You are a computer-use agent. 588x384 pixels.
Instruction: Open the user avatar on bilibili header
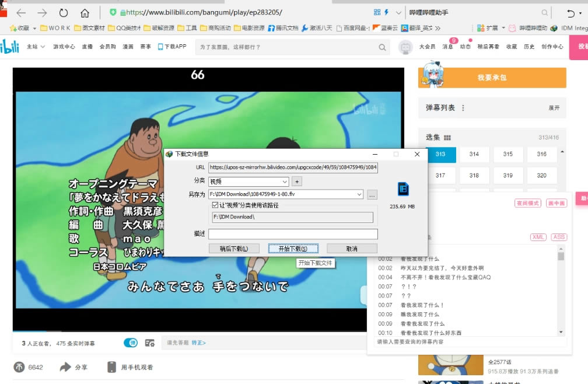405,47
